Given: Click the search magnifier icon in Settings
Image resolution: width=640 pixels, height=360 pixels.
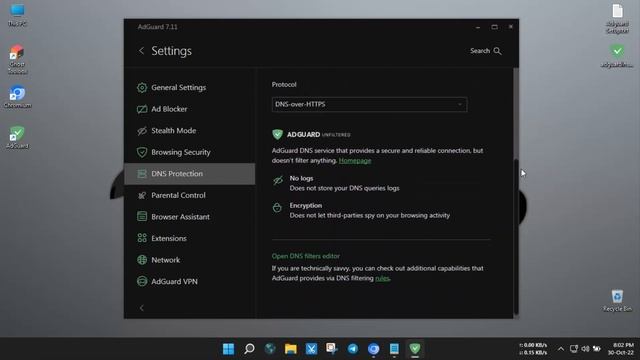Looking at the screenshot, I should click(x=498, y=51).
